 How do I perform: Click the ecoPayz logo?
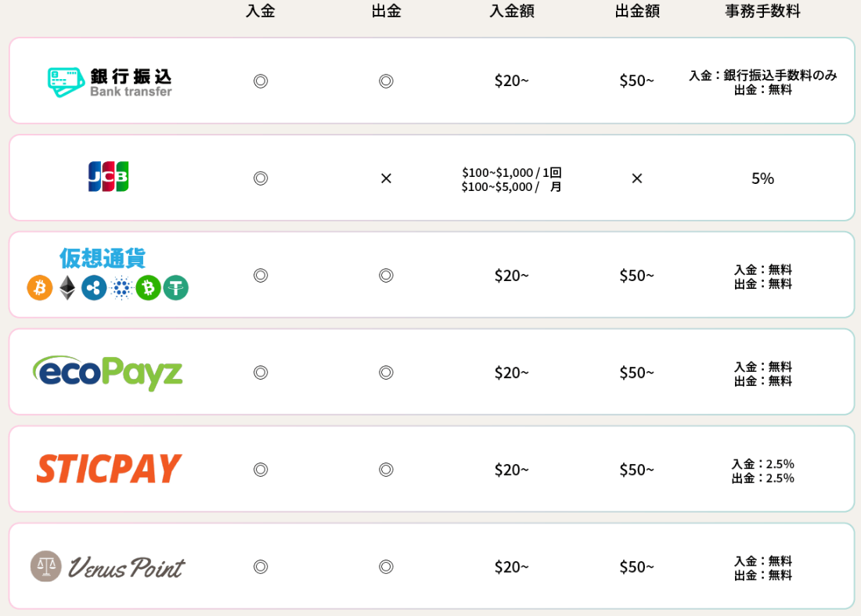point(108,373)
